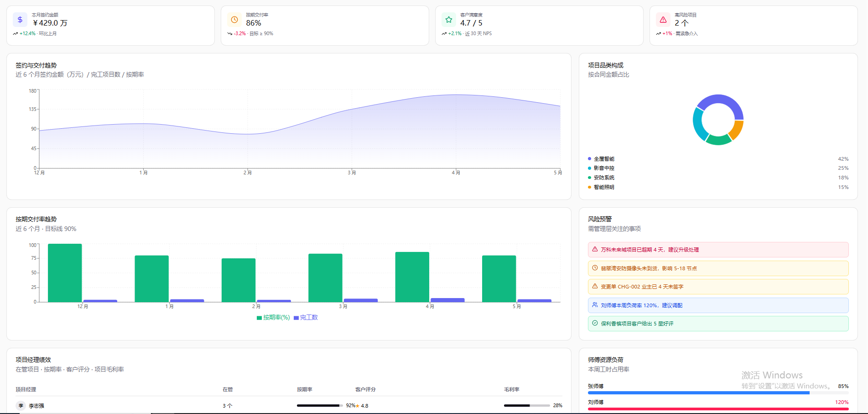Click the green segment at the donut's bottom
Image resolution: width=868 pixels, height=414 pixels.
(x=718, y=141)
